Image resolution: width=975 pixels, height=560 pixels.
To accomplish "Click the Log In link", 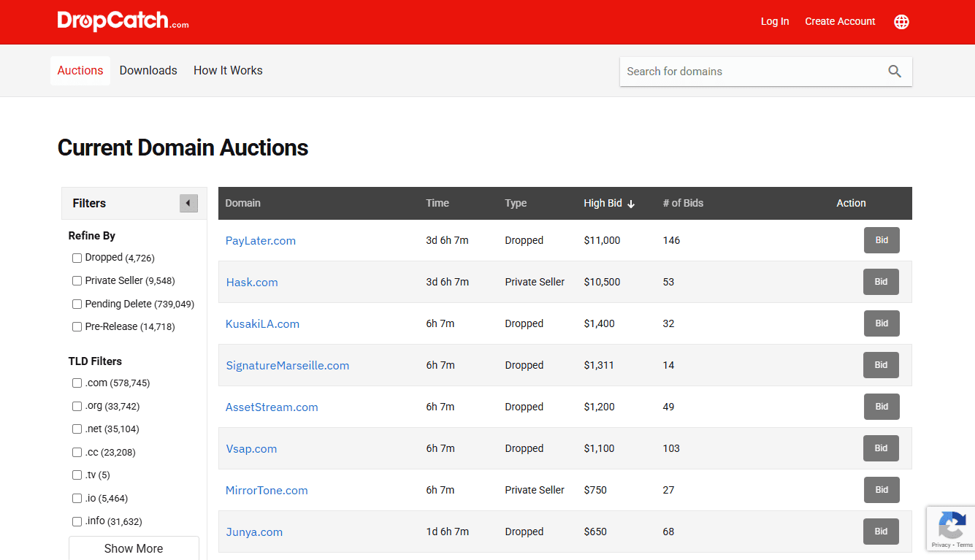I will [x=775, y=22].
